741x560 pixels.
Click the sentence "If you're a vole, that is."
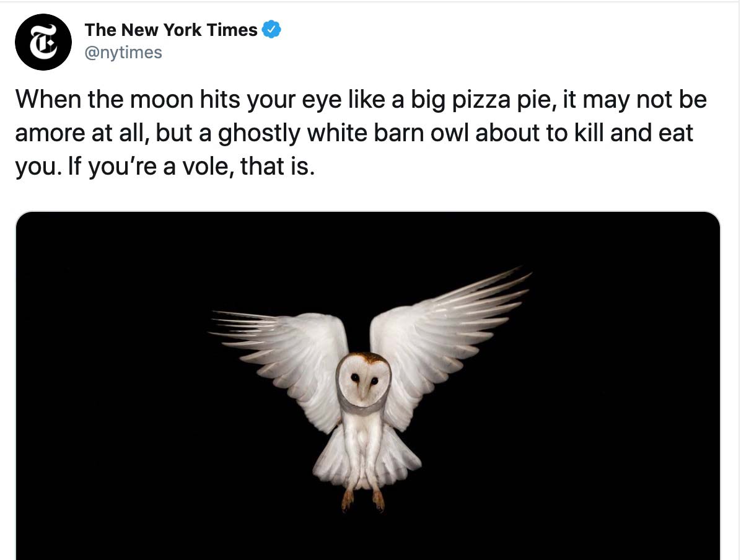pyautogui.click(x=191, y=167)
